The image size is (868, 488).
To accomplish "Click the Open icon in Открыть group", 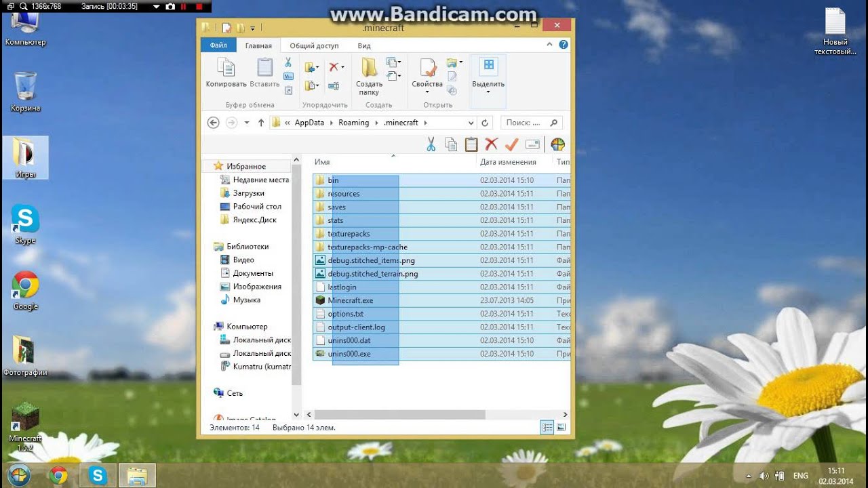I will (x=454, y=62).
